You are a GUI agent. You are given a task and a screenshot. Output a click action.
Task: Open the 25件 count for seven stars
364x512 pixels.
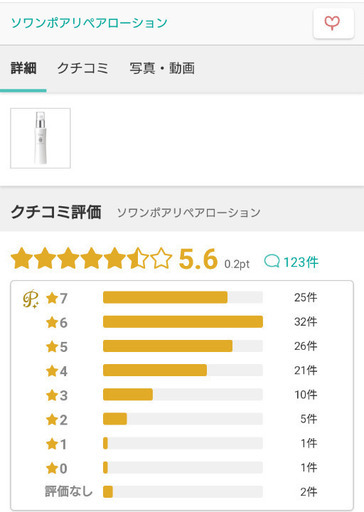(x=305, y=297)
